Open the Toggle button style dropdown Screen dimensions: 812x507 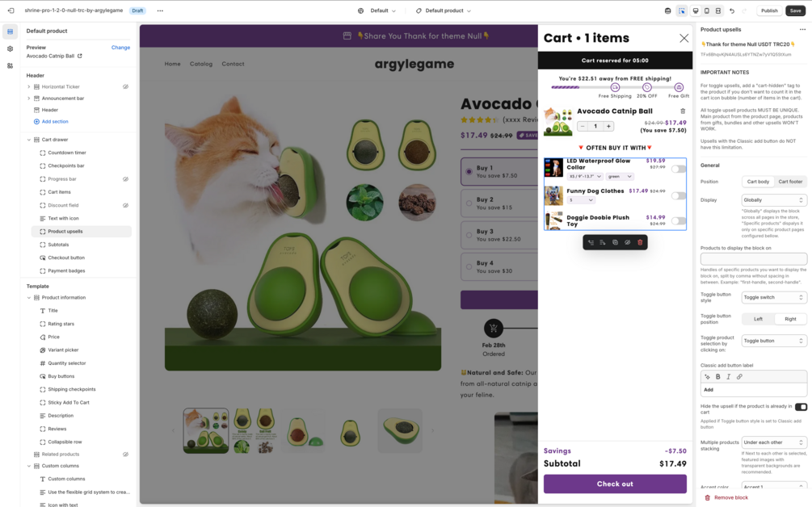click(774, 297)
